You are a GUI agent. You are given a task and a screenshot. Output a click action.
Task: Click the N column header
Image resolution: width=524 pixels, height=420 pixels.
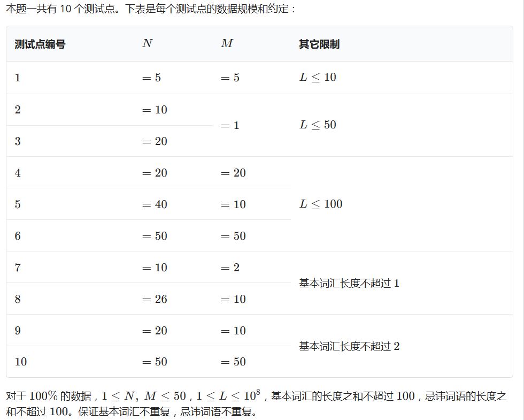(x=147, y=44)
